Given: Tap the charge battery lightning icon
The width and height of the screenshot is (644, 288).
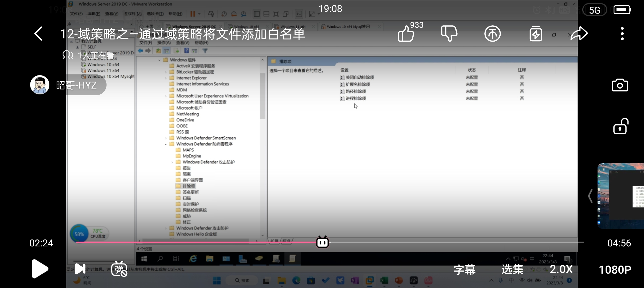Looking at the screenshot, I should coord(536,34).
